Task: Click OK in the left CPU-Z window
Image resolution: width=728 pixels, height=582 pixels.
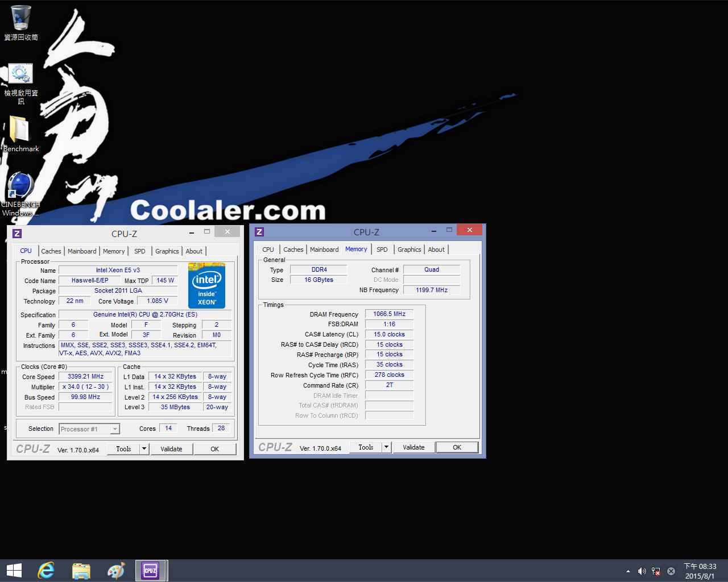Action: [x=215, y=449]
